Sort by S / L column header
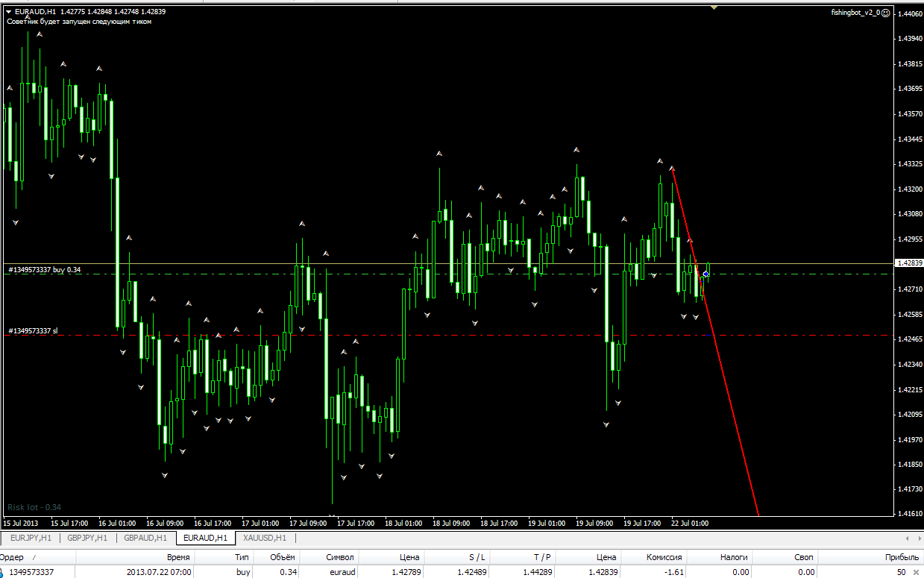This screenshot has width=924, height=578. (456, 557)
